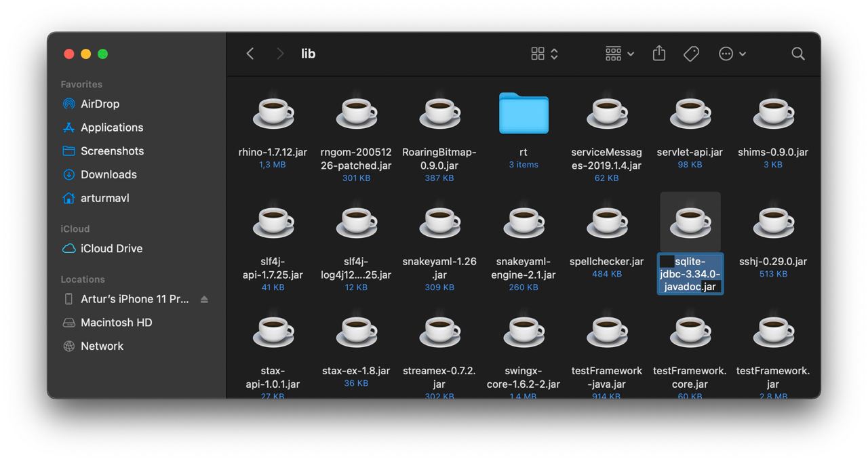Viewport: 868px width, 461px height.
Task: Select the swingx-core-1.6.2-2.jar icon
Action: click(x=524, y=332)
